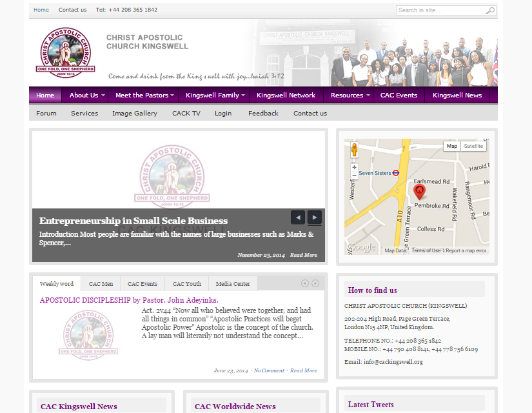Click the church logo in the header

[x=66, y=53]
